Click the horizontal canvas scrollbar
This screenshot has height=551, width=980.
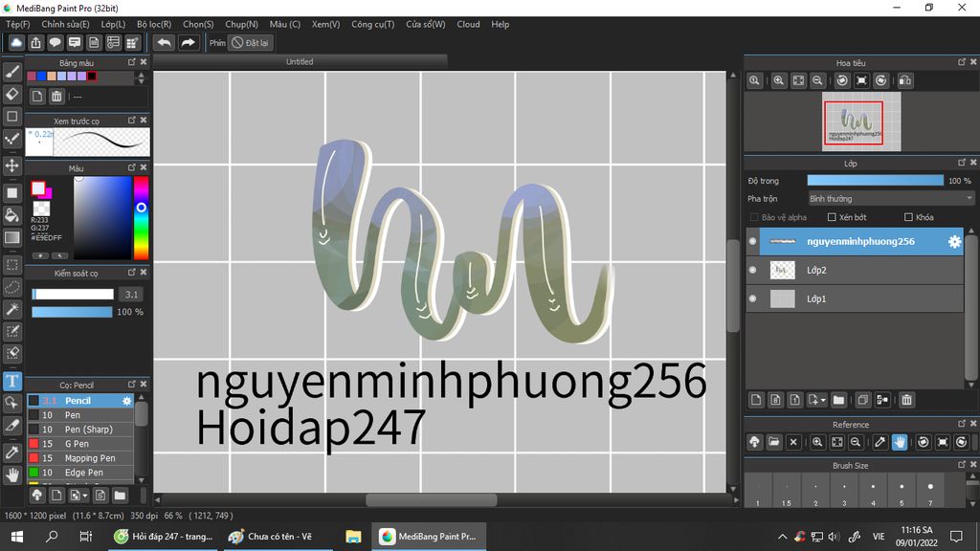tap(432, 499)
